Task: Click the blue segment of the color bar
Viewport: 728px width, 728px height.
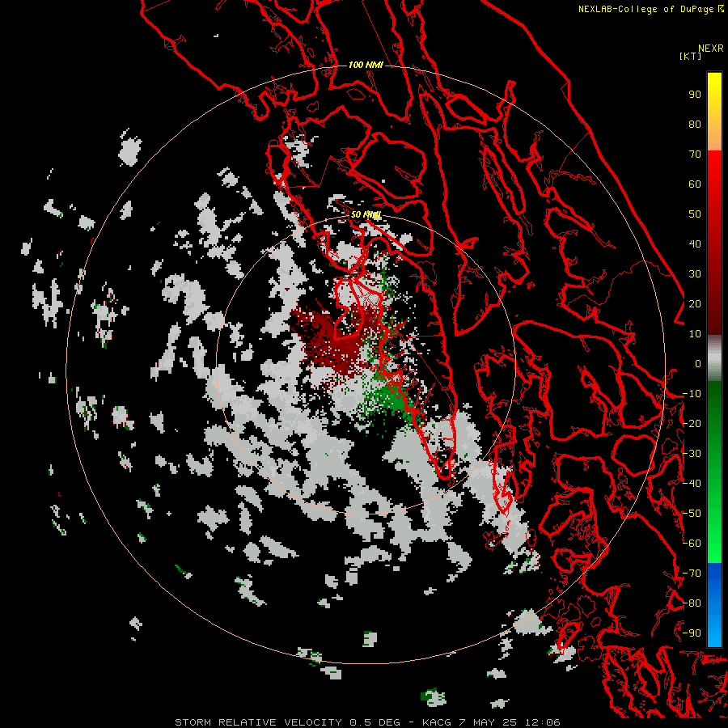Action: point(714,605)
